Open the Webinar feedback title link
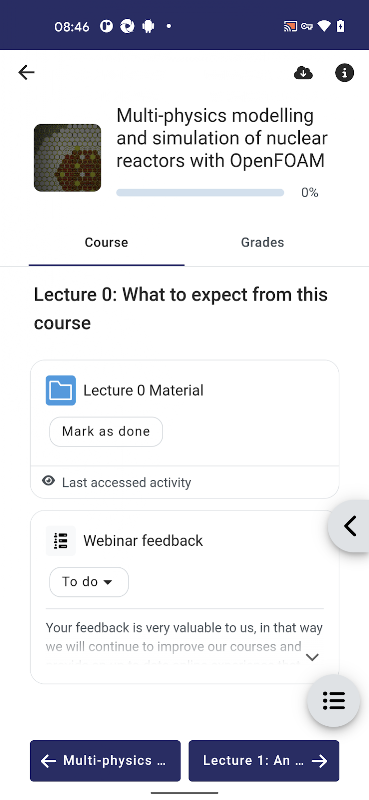This screenshot has height=800, width=369. point(143,541)
